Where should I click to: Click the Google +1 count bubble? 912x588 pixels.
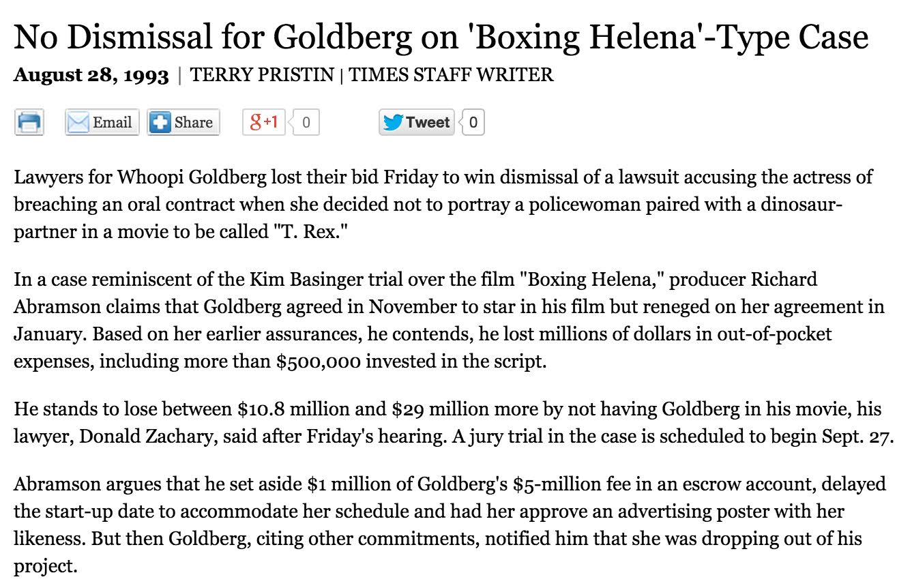(304, 122)
